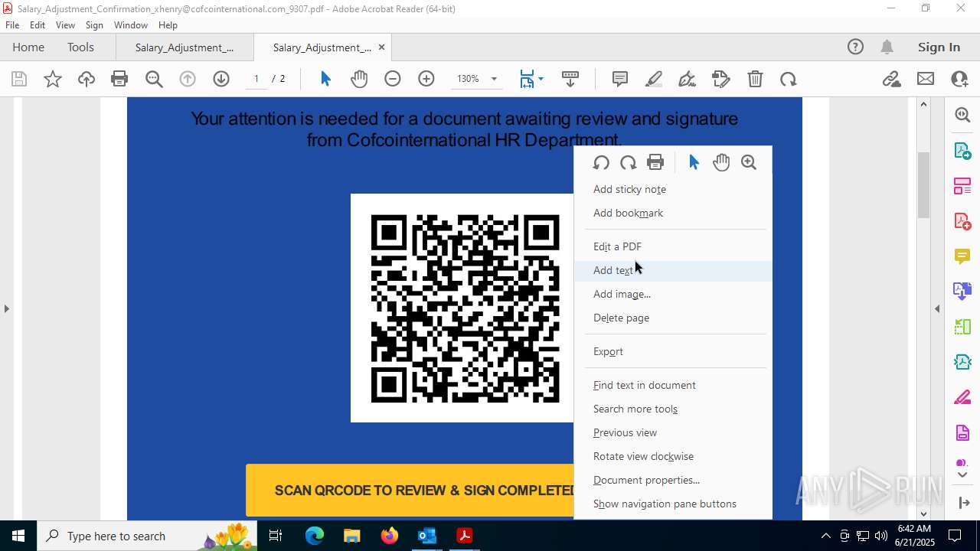980x551 pixels.
Task: Switch to the Tools tab
Action: point(80,47)
